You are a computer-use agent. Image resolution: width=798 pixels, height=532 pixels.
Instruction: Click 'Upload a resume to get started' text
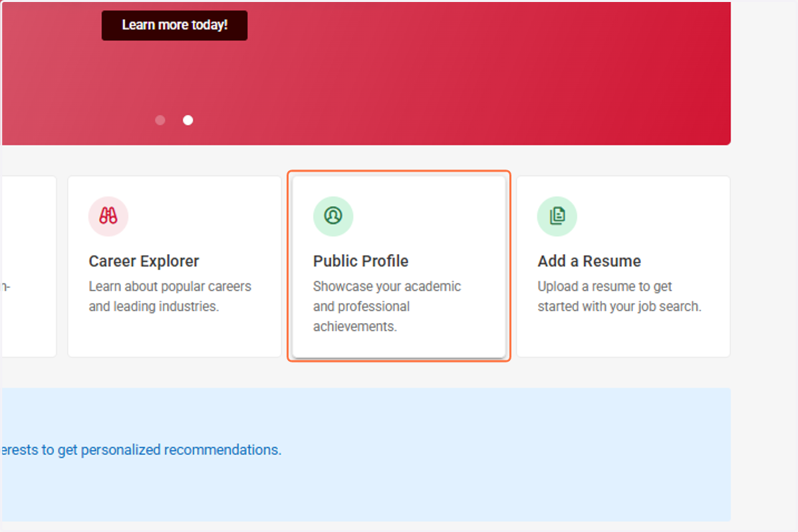tap(620, 297)
